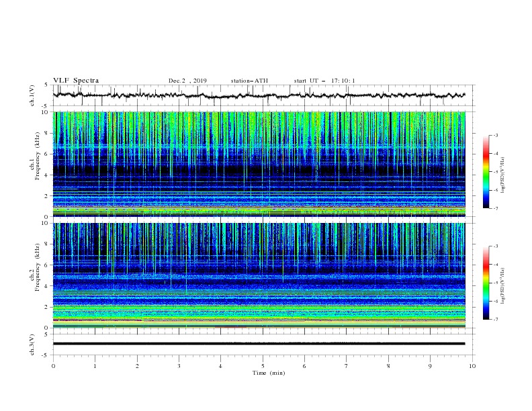Click the time axis tick label "1"
Image resolution: width=532 pixels, height=411 pixels.
[x=95, y=366]
